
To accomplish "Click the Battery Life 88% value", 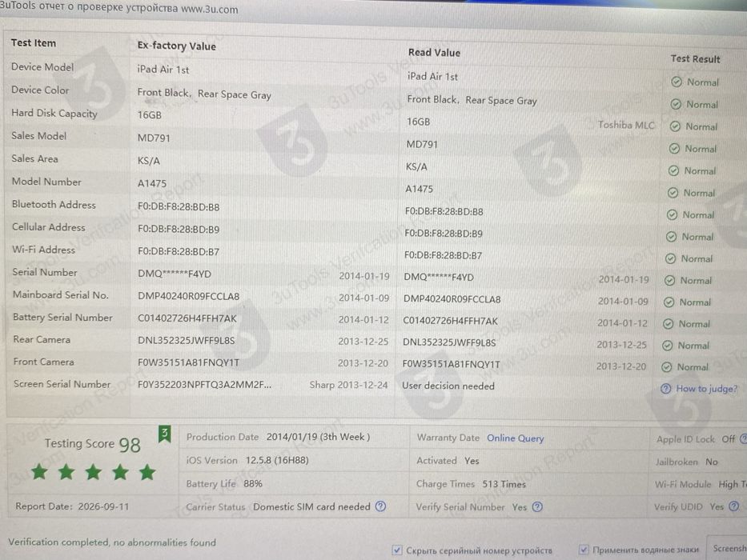I will pyautogui.click(x=253, y=484).
